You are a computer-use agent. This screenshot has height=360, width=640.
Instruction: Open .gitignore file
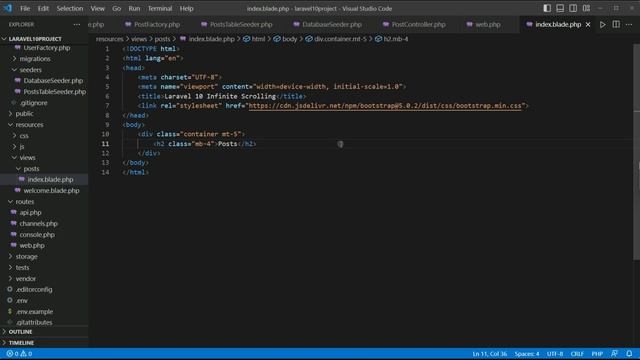click(33, 103)
